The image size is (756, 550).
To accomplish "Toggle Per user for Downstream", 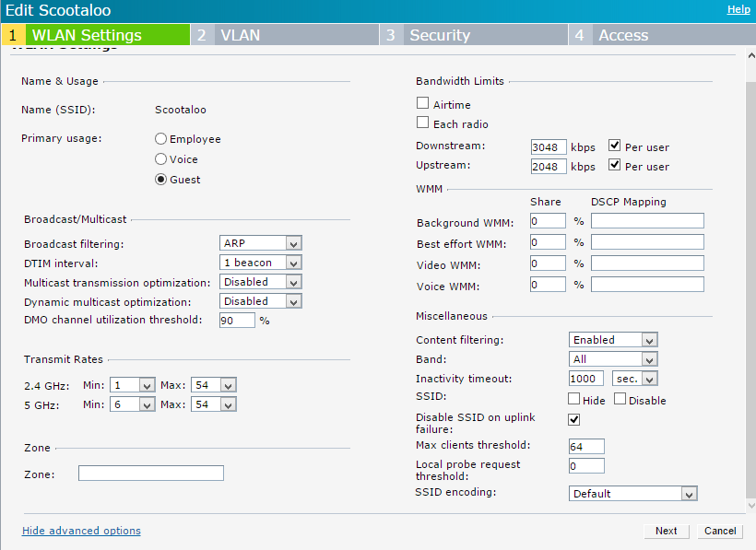I will 614,145.
